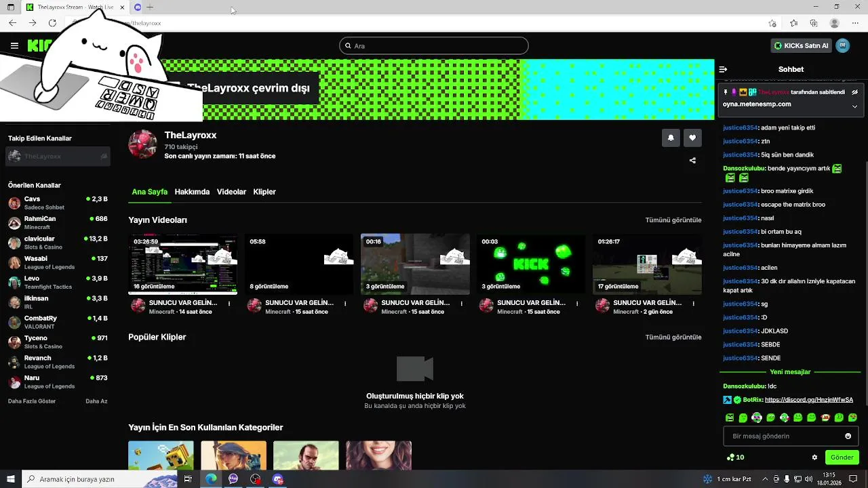Click the GTA category thumbnail
Image resolution: width=868 pixels, height=488 pixels.
pyautogui.click(x=306, y=455)
